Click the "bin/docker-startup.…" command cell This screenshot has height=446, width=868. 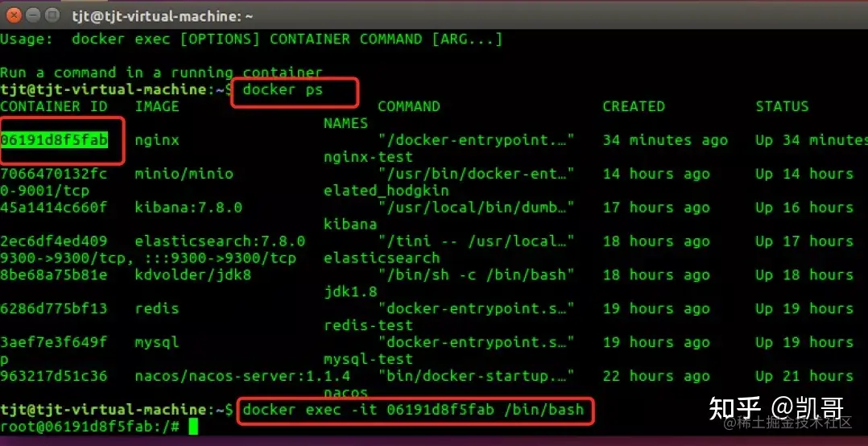477,376
